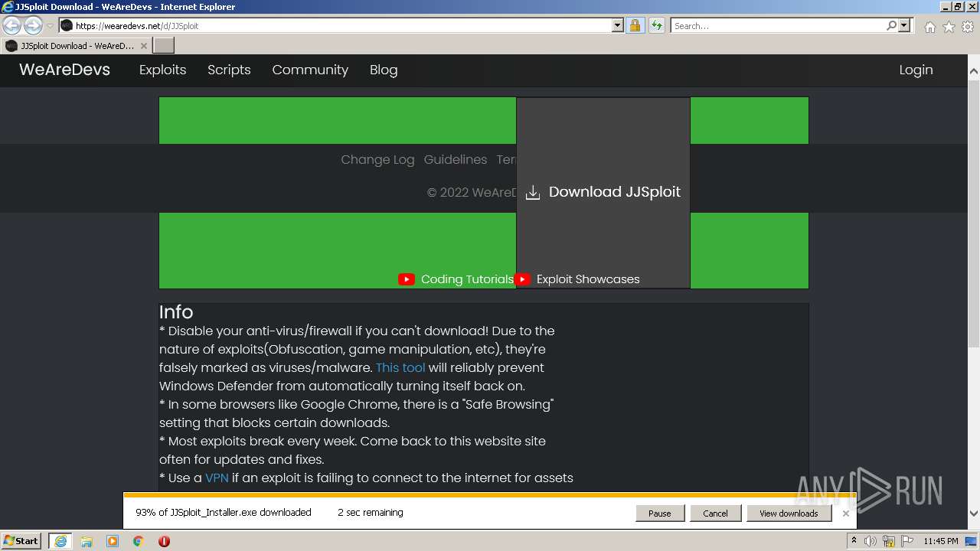
Task: Pause the JJSploit_Installer.exe download
Action: point(660,514)
